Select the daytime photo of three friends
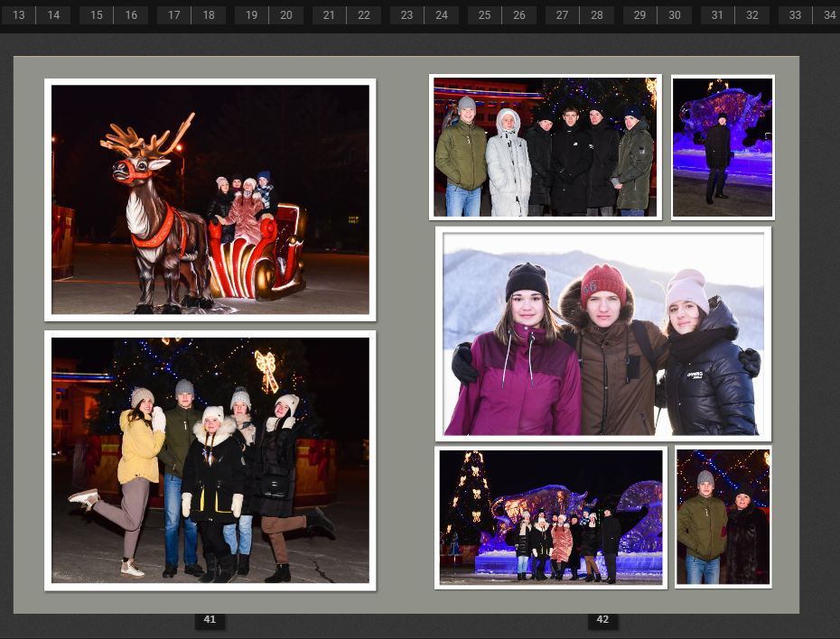The height and width of the screenshot is (639, 840). tap(603, 334)
